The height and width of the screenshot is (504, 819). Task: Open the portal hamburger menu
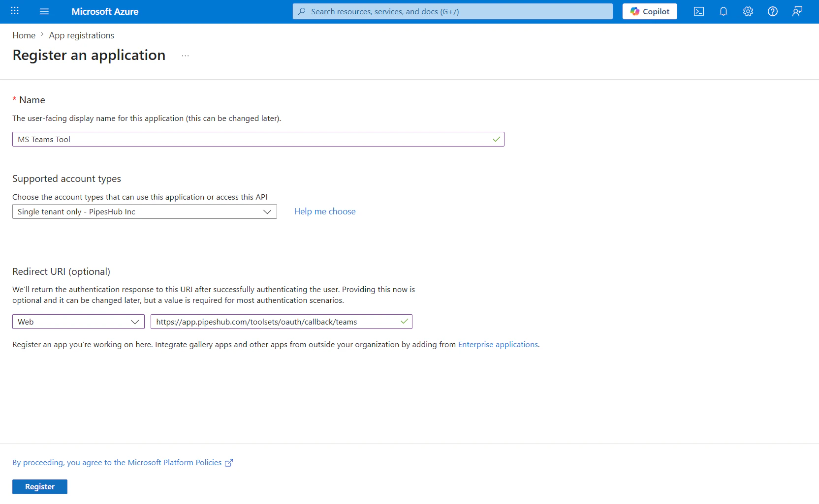pyautogui.click(x=44, y=11)
